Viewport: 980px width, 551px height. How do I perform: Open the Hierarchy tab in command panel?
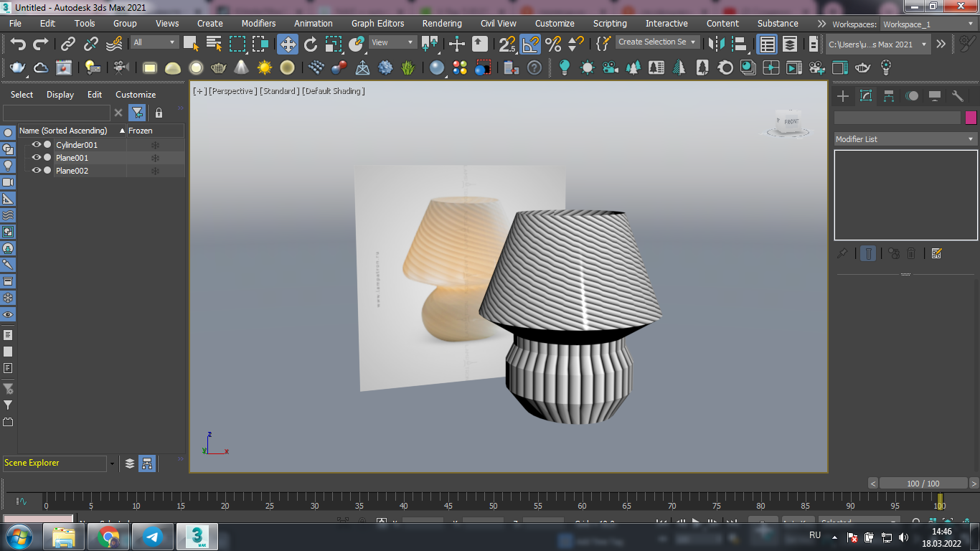coord(889,96)
